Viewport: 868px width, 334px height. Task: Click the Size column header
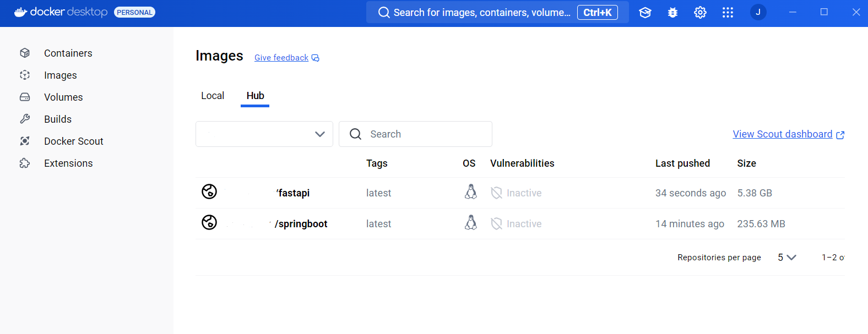point(746,163)
